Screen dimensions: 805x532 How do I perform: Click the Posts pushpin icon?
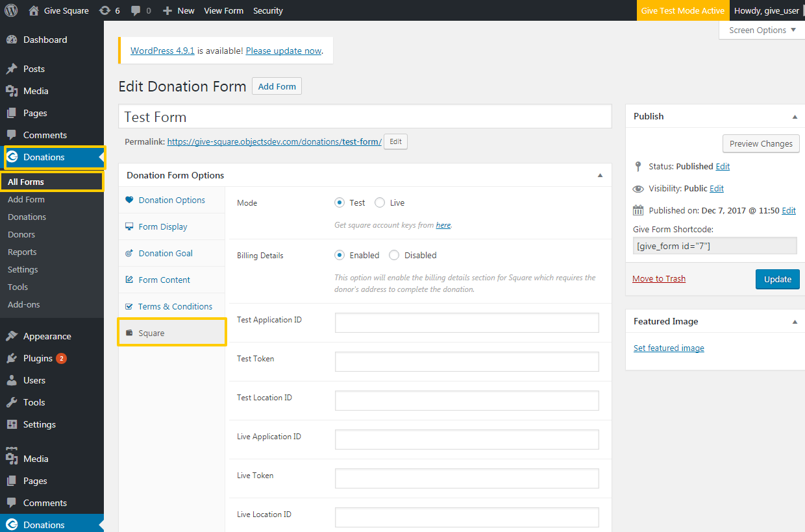tap(12, 69)
